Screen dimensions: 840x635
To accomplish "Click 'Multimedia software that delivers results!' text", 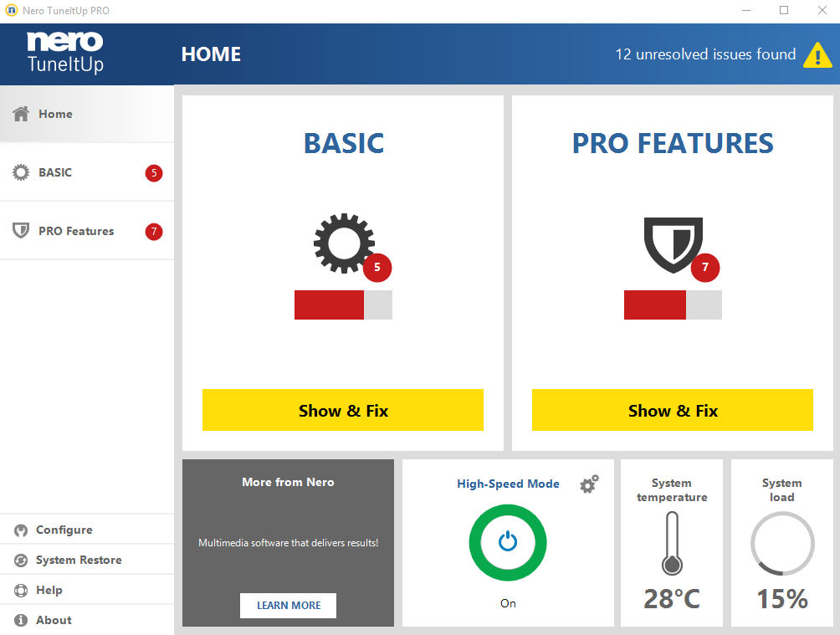I will click(288, 543).
